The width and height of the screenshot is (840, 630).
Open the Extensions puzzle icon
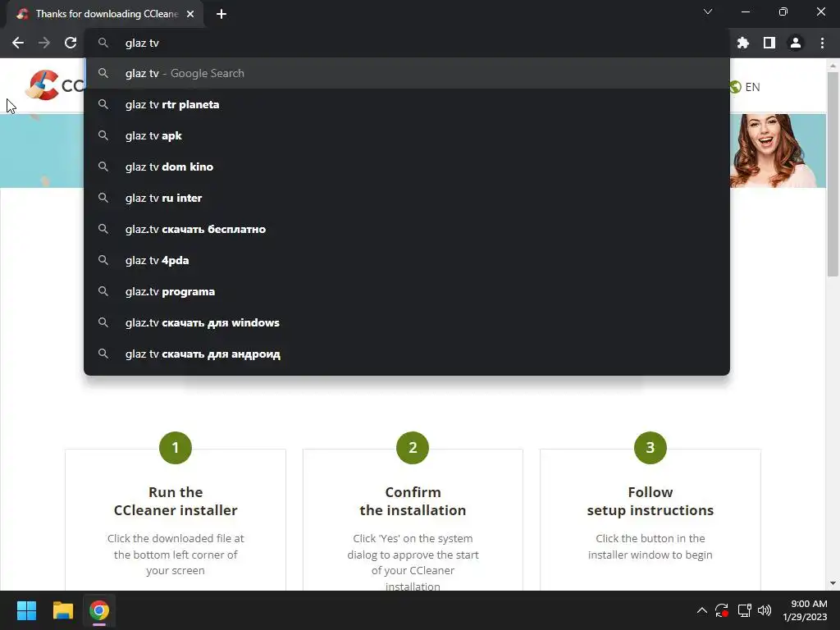[743, 43]
